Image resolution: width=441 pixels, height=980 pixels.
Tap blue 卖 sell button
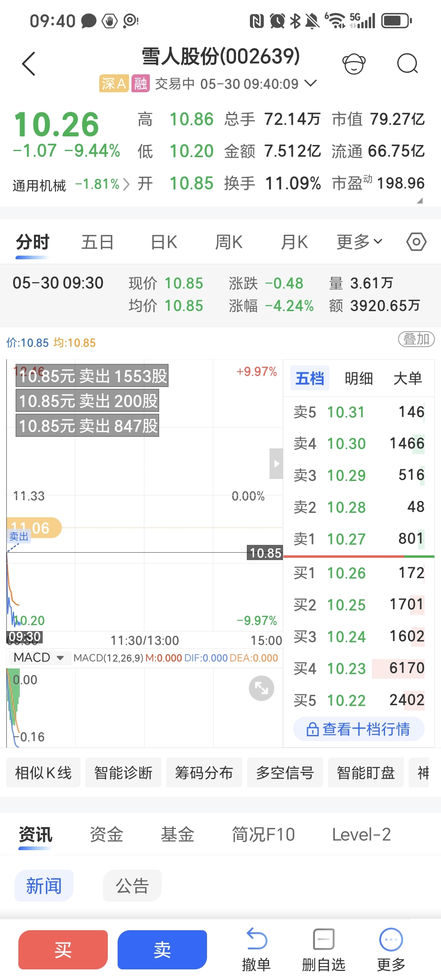[162, 950]
